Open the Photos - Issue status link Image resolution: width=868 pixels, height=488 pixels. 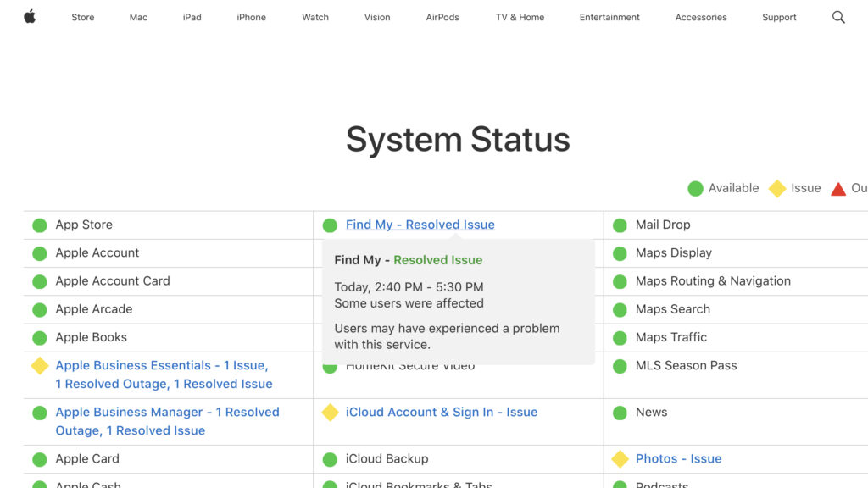click(678, 458)
